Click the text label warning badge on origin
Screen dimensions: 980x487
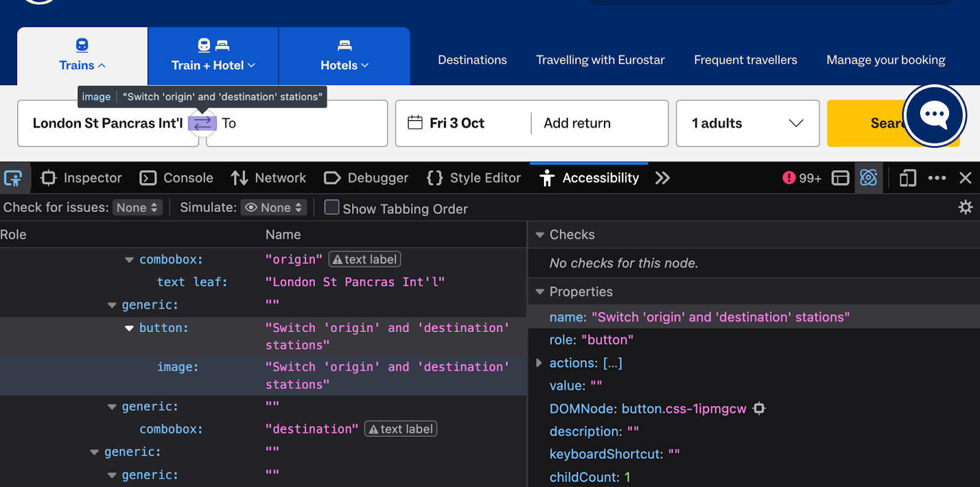click(x=365, y=259)
